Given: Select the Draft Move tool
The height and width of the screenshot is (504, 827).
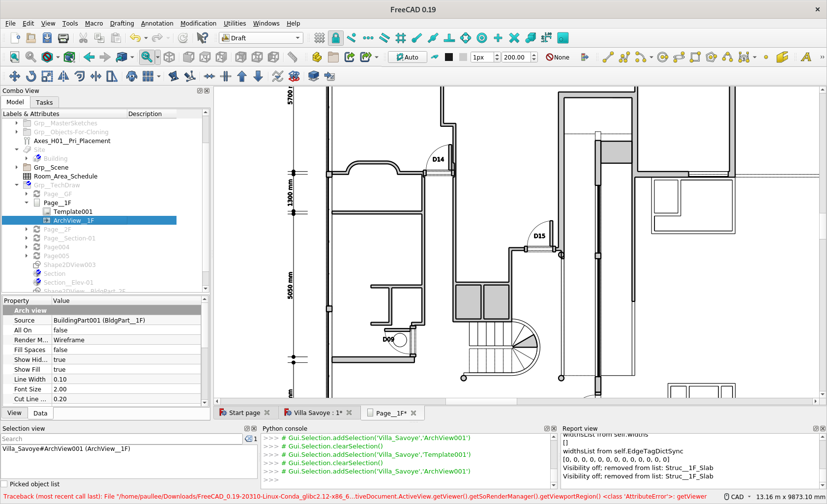Looking at the screenshot, I should 15,76.
